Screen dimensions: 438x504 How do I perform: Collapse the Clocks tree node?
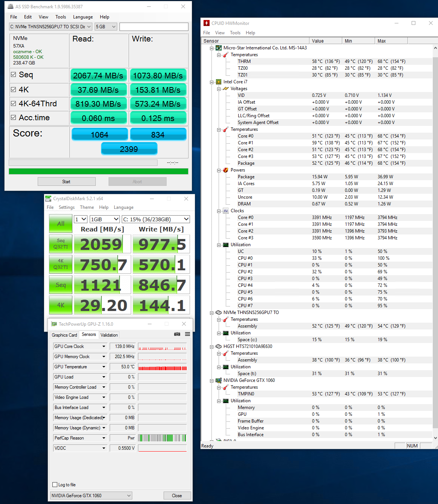tap(219, 211)
